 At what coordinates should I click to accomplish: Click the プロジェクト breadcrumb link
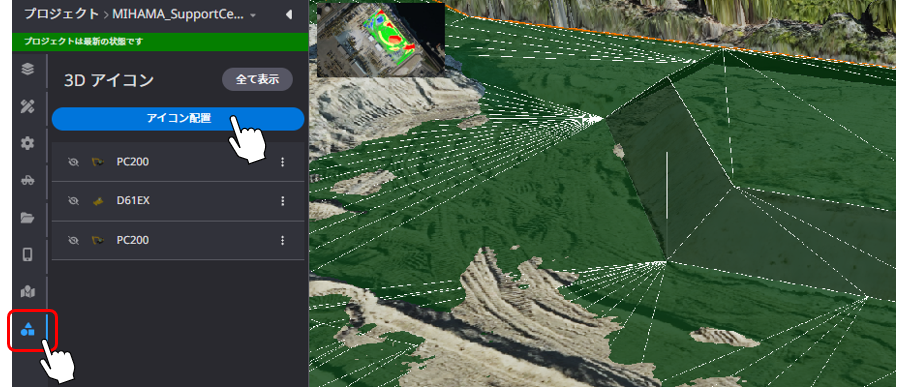[x=62, y=14]
